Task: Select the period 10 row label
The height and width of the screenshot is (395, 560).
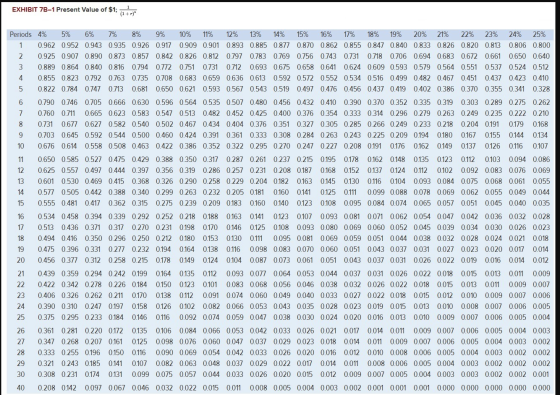Action: click(x=21, y=146)
